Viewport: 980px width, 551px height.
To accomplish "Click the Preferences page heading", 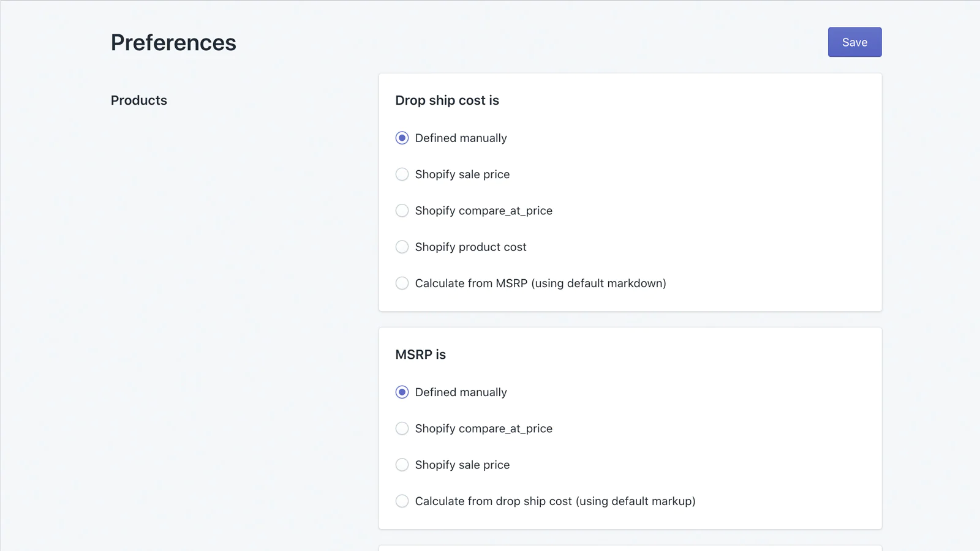I will pos(173,43).
